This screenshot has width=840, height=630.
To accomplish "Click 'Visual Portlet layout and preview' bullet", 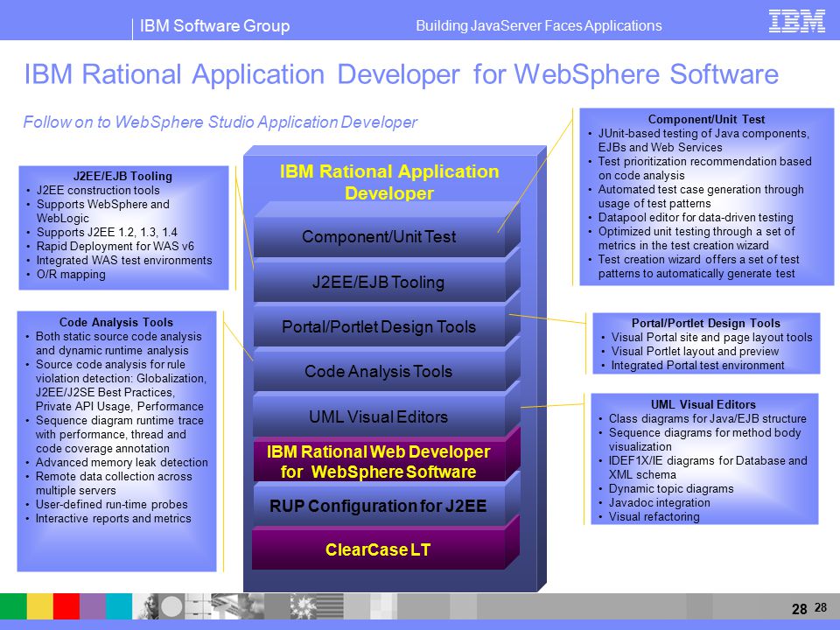I will (x=695, y=352).
